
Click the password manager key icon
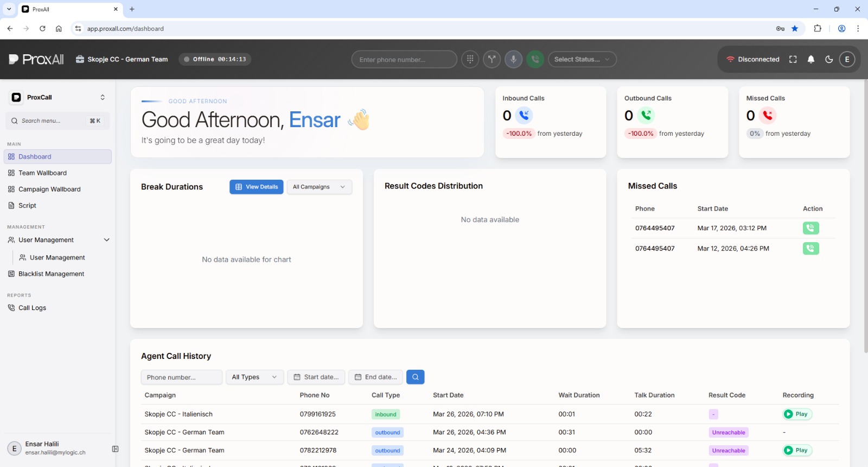coord(780,28)
